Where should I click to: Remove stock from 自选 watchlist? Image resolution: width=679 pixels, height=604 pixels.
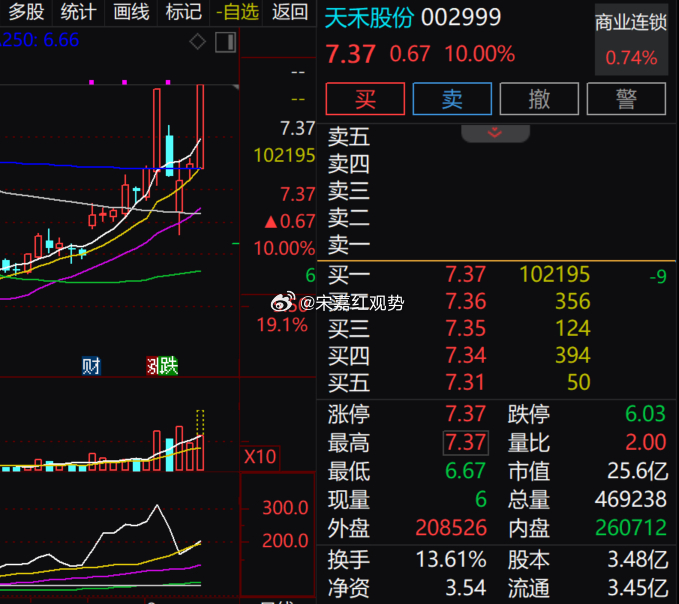point(237,12)
